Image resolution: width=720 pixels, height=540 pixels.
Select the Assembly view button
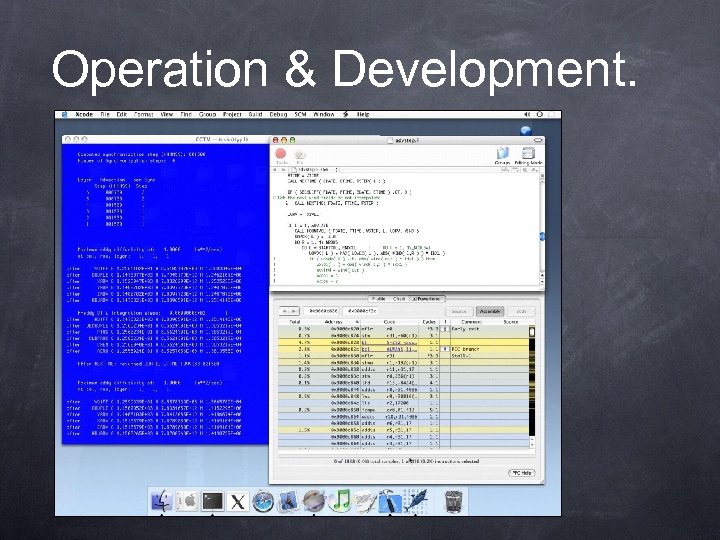tap(490, 311)
